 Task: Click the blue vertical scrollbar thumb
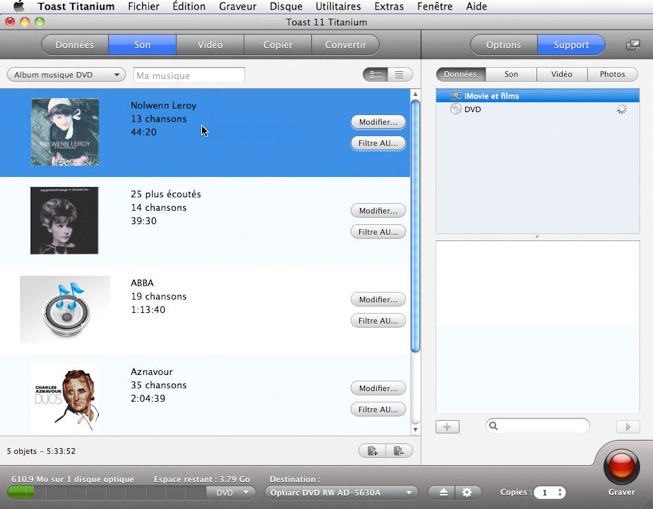415,226
